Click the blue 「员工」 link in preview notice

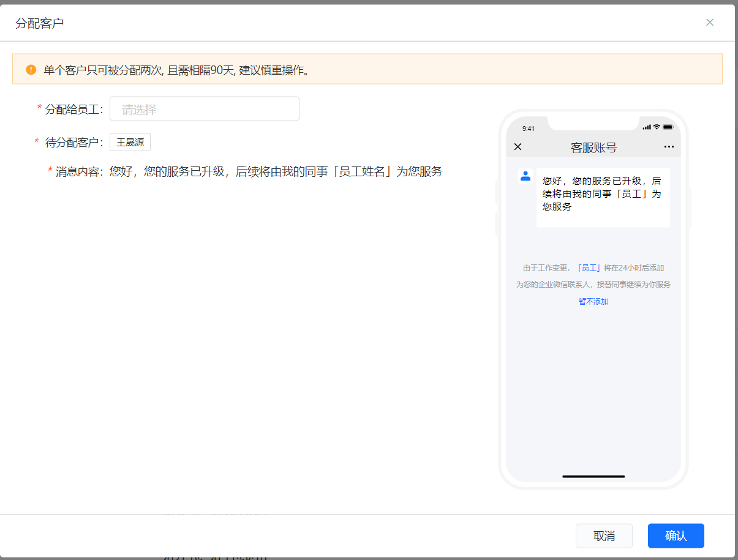[589, 267]
